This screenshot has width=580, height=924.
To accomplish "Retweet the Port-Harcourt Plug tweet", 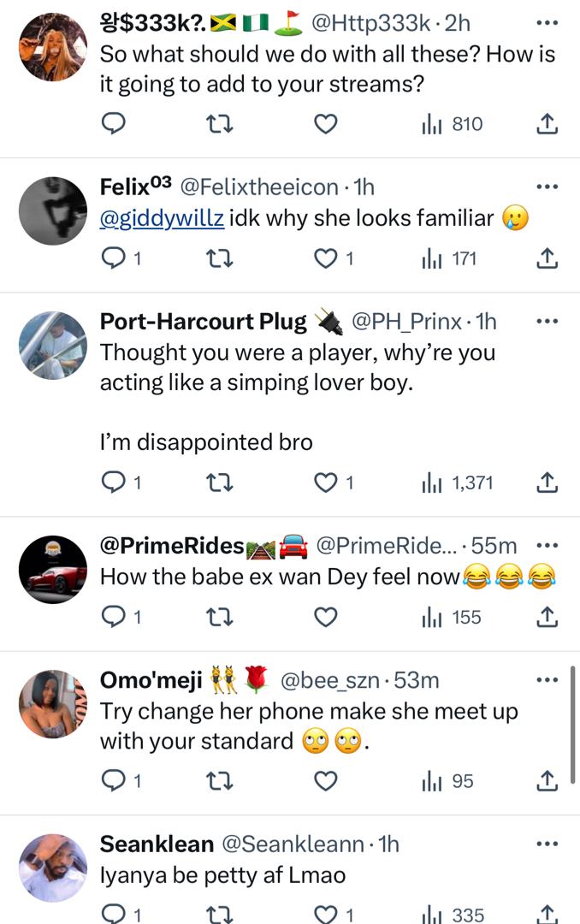I will coord(220,483).
